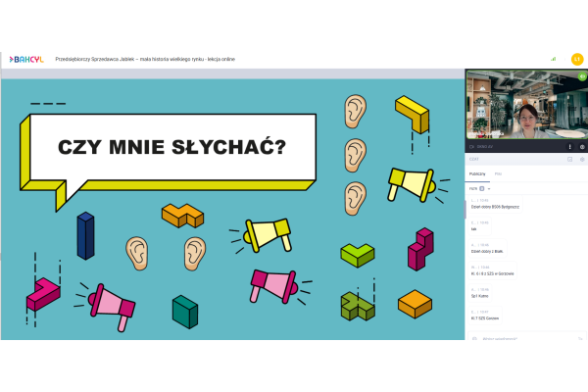Switch to the second chat tab beside Publiczny
The width and height of the screenshot is (588, 392).
coord(498,173)
